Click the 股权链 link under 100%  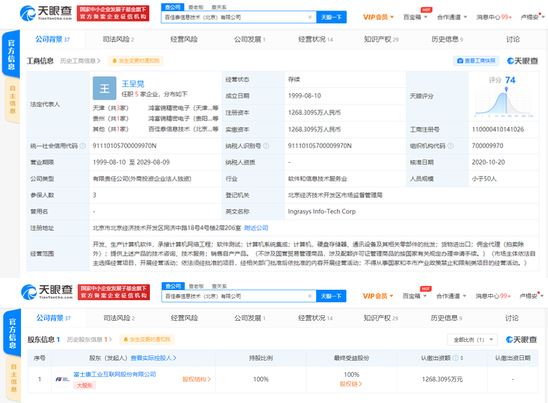(351, 384)
